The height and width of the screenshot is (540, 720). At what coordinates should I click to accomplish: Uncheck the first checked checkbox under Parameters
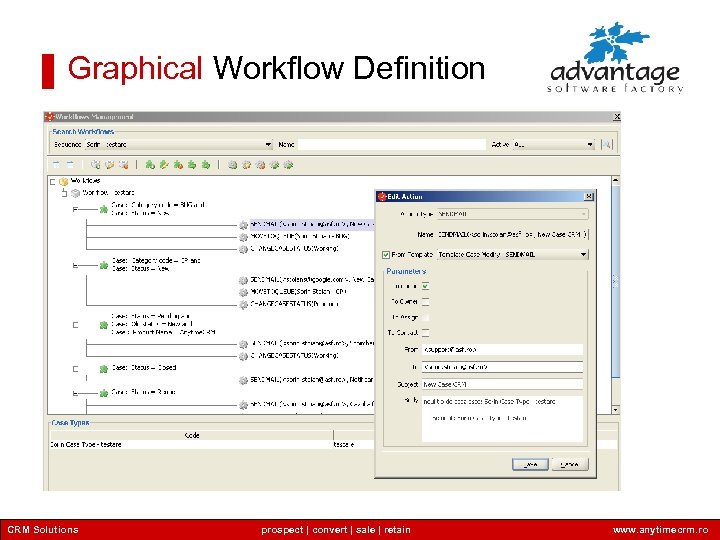click(x=426, y=286)
